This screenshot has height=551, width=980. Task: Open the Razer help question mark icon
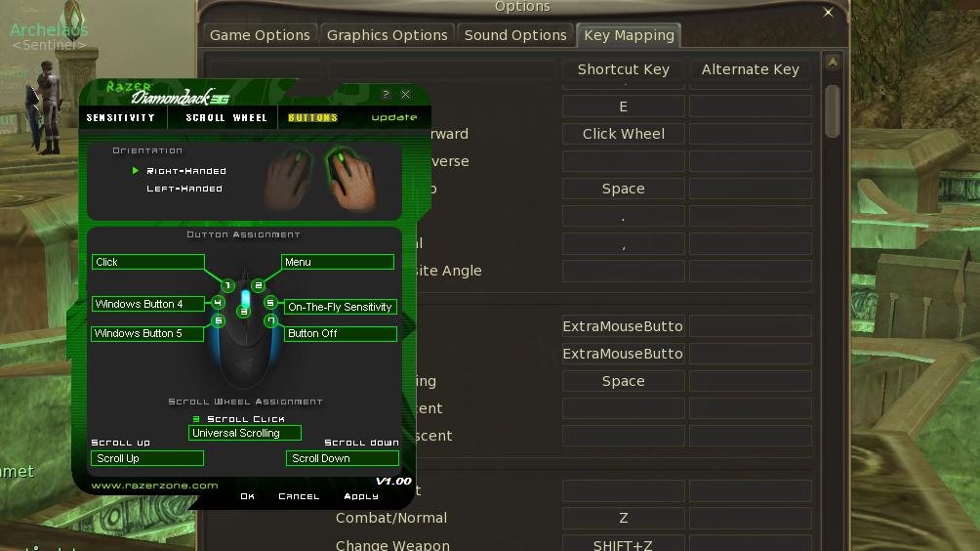pos(386,95)
